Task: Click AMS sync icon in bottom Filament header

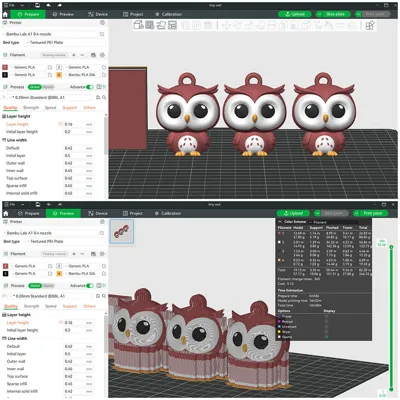Action: [94, 254]
